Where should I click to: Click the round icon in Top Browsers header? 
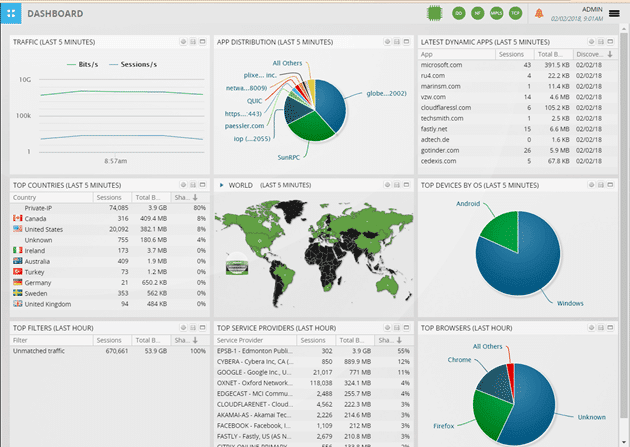click(x=591, y=328)
